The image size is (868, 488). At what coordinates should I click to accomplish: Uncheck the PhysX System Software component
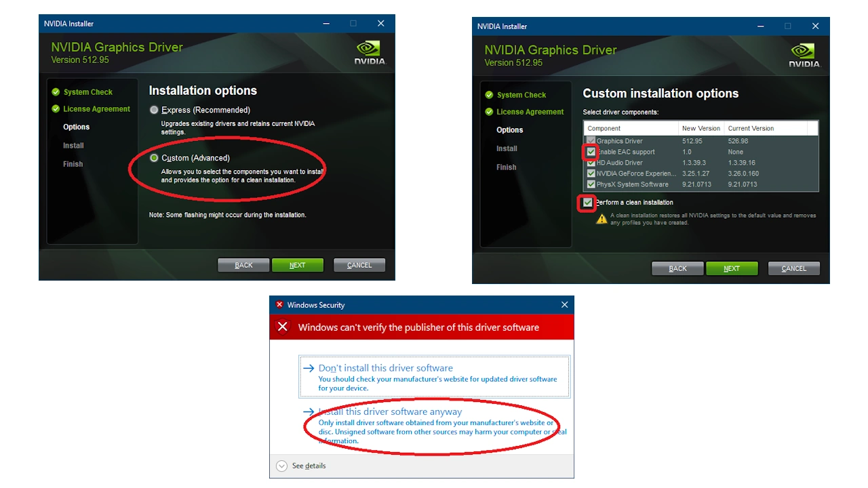click(591, 184)
